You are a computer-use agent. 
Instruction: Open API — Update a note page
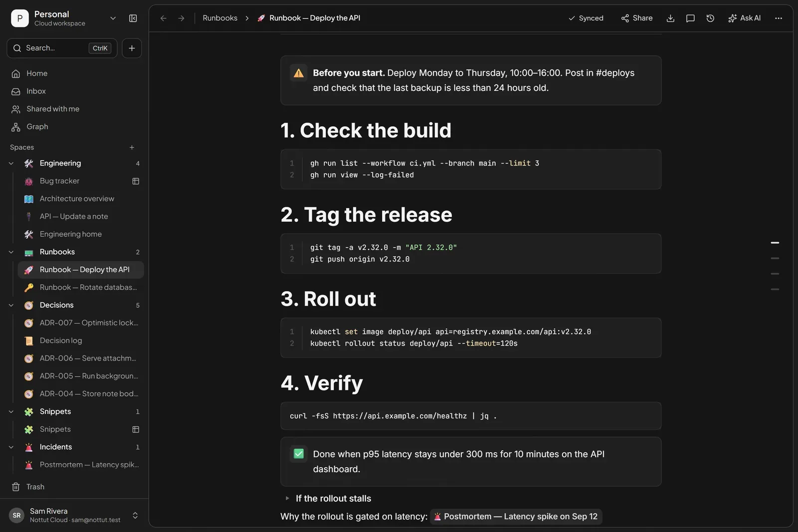81,217
